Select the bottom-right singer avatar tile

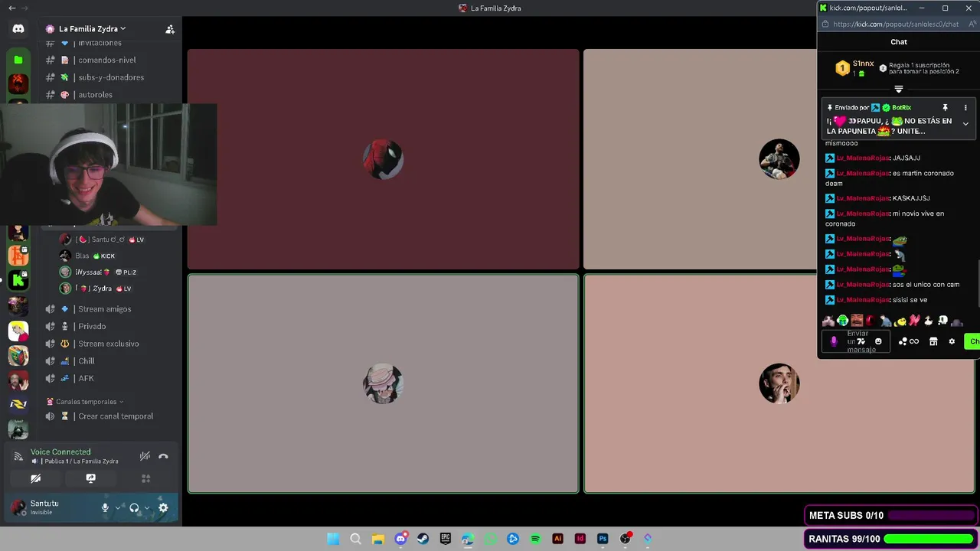pyautogui.click(x=779, y=383)
